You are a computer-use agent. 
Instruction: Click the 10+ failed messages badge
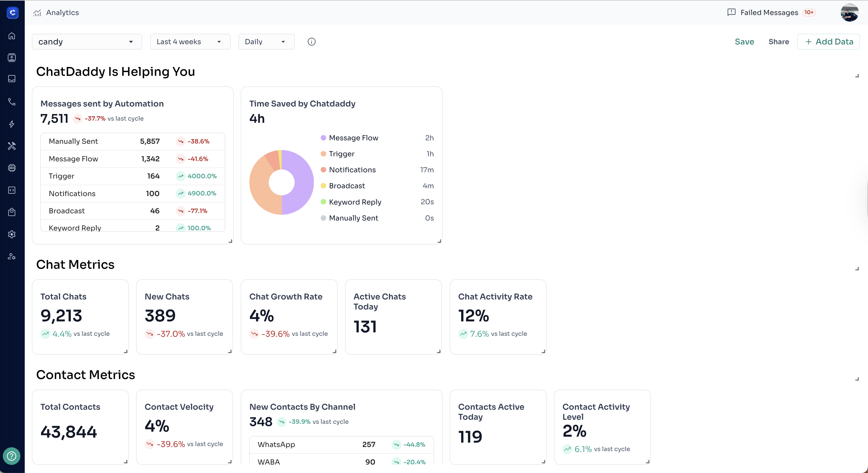[x=809, y=13]
